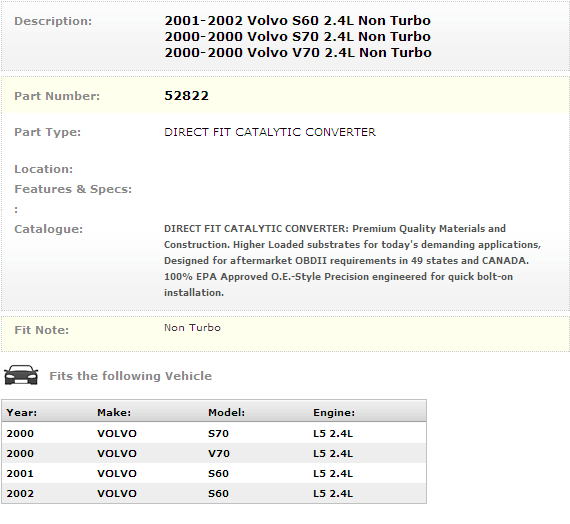Viewport: 570px width, 524px height.
Task: Click the L5 2.4L engine in the 2002 row
Action: coord(333,493)
